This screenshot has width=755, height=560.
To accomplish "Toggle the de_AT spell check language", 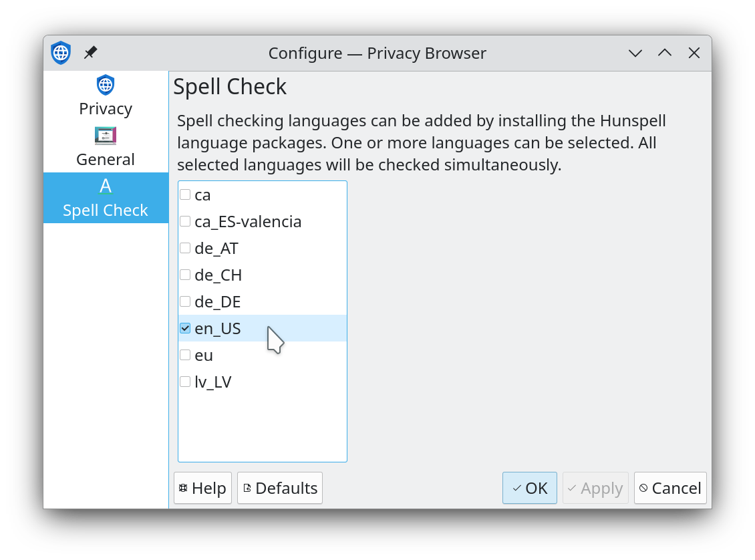I will point(185,248).
